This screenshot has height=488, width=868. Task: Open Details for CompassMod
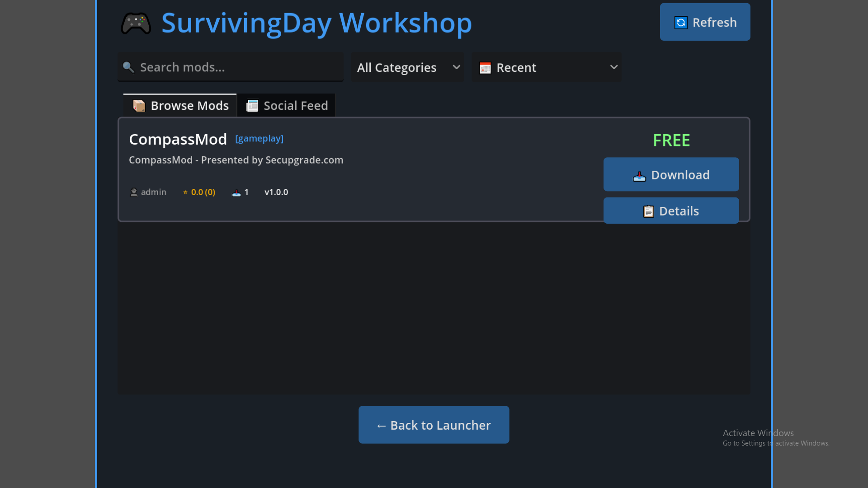pyautogui.click(x=671, y=211)
